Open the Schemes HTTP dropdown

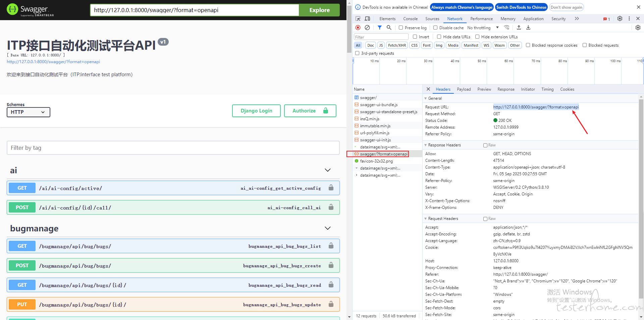point(29,112)
